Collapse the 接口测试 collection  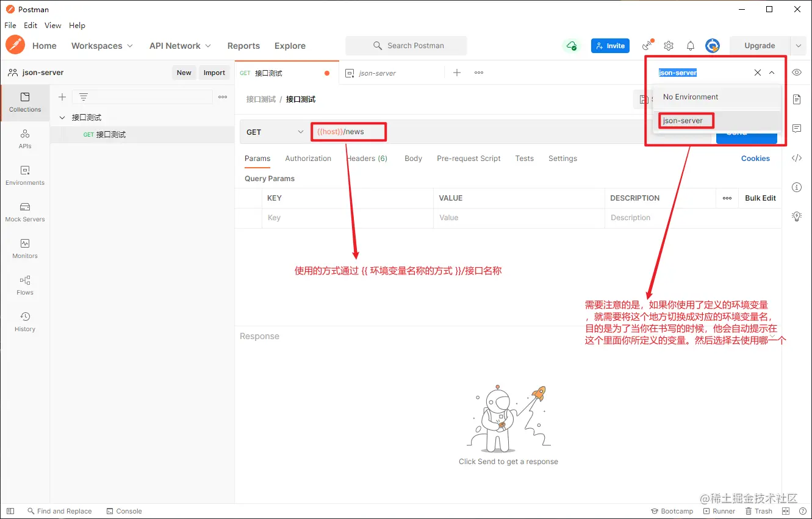pos(62,118)
